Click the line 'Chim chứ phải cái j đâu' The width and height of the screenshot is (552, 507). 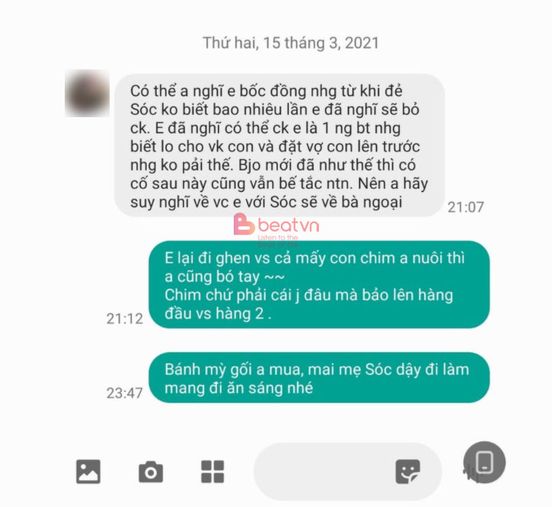[309, 295]
